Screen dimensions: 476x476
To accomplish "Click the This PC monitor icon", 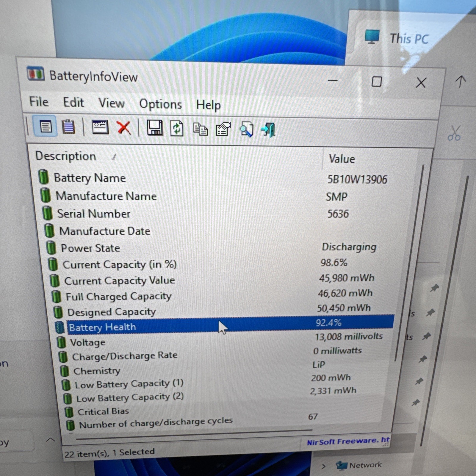I will (372, 37).
